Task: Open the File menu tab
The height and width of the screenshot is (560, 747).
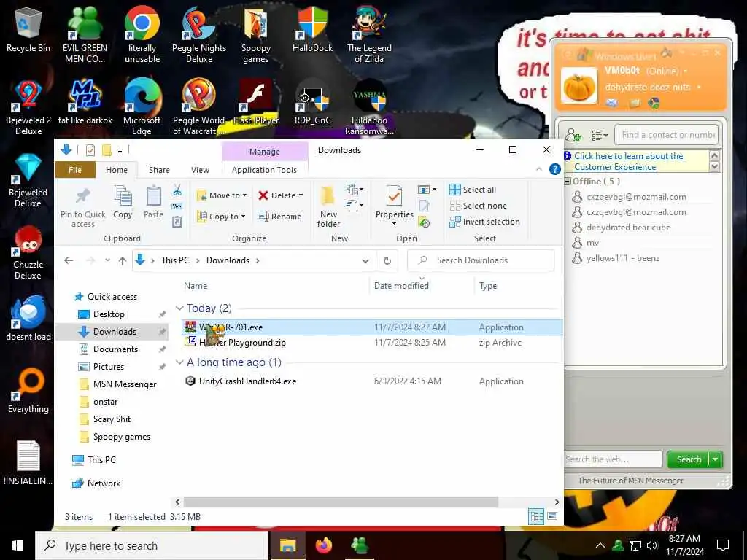Action: [75, 170]
